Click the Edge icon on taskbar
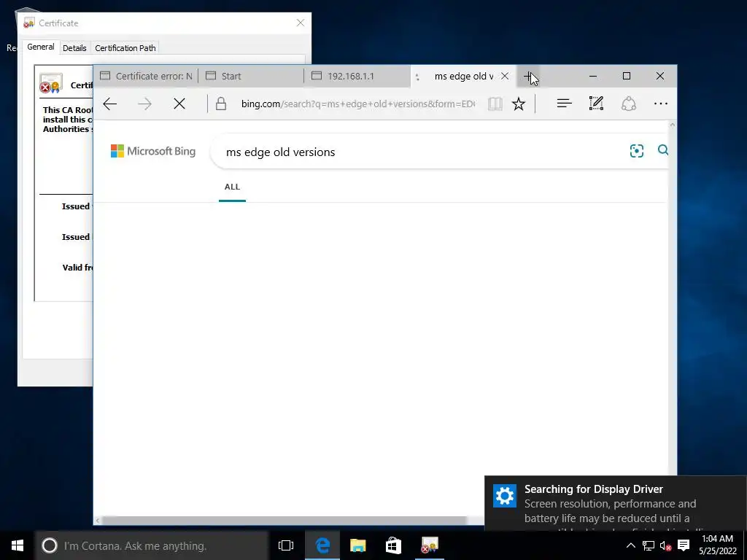 pos(322,545)
